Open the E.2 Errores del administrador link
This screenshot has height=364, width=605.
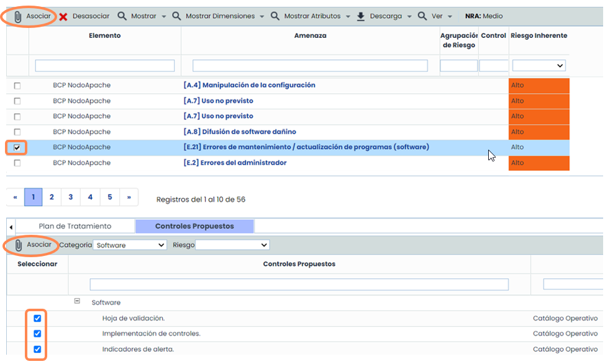pos(235,163)
